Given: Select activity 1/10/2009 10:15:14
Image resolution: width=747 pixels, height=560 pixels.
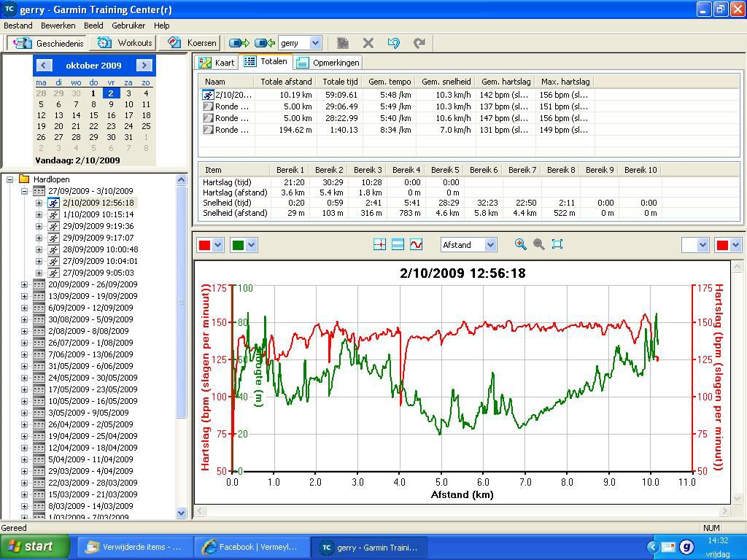Looking at the screenshot, I should tap(98, 214).
